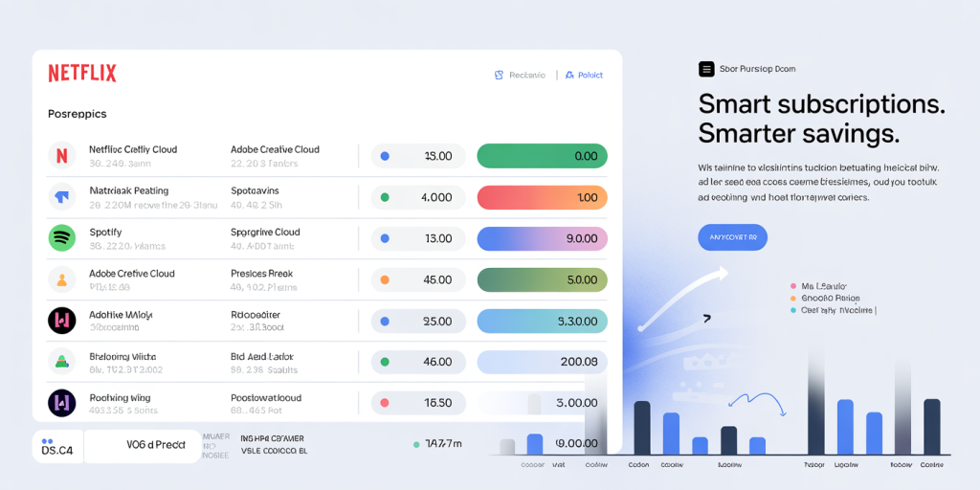Click the Adobe Cretive Cloud name in fourth row
This screenshot has height=490, width=980.
[132, 273]
